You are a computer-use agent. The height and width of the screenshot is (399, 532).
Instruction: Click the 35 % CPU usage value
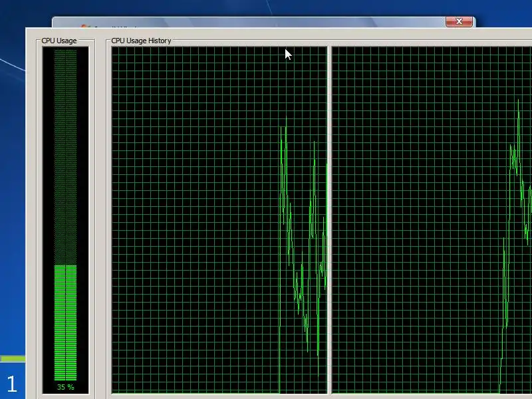point(65,387)
